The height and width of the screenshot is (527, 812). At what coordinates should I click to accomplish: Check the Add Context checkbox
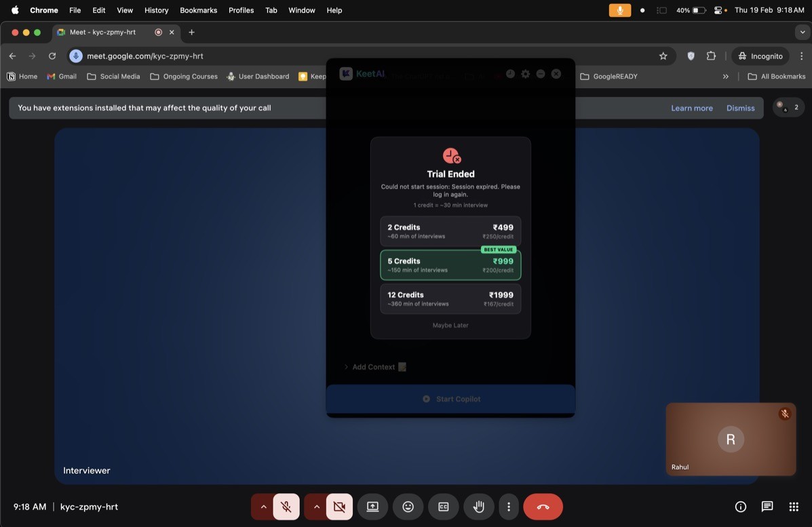tap(402, 366)
